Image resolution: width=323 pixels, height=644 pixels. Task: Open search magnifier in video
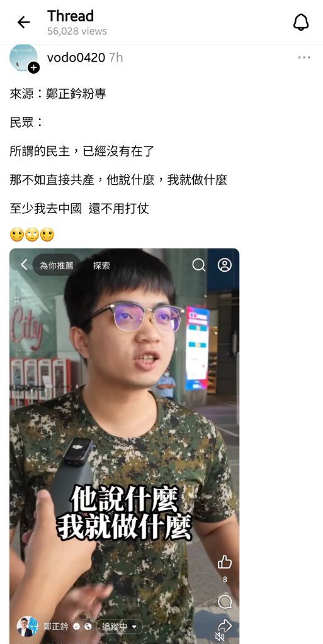tap(199, 265)
